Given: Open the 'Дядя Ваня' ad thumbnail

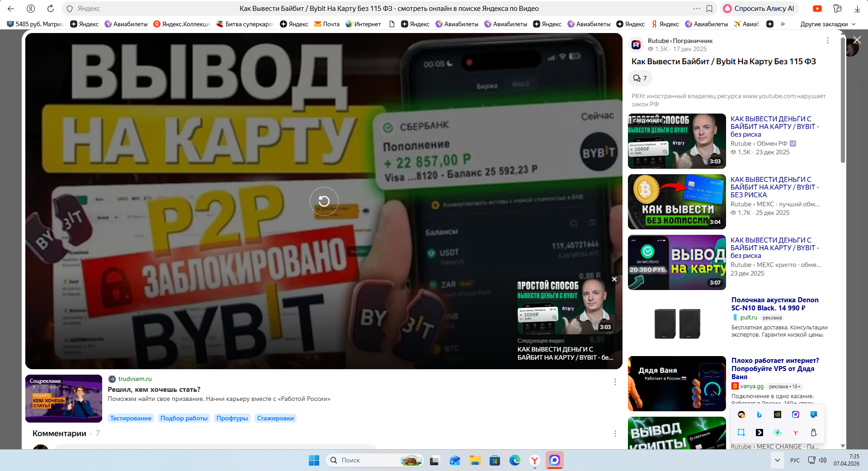Looking at the screenshot, I should click(677, 384).
